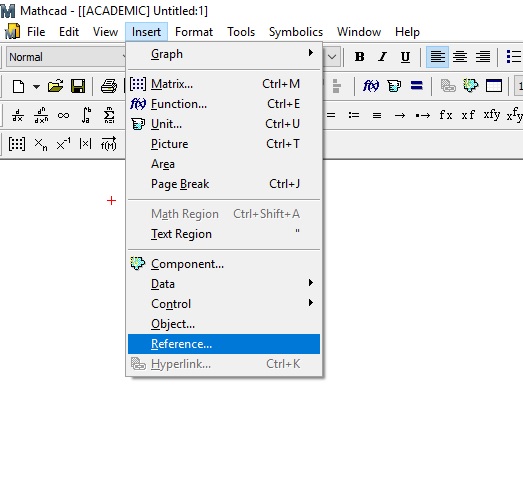Click the Derivative d/dx calculus icon
Image resolution: width=523 pixels, height=495 pixels.
coord(18,116)
